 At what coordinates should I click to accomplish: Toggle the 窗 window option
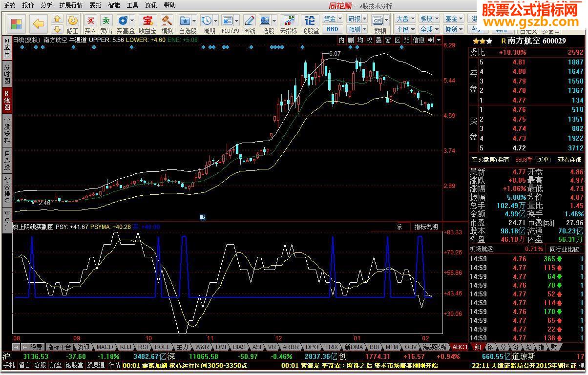(x=388, y=40)
